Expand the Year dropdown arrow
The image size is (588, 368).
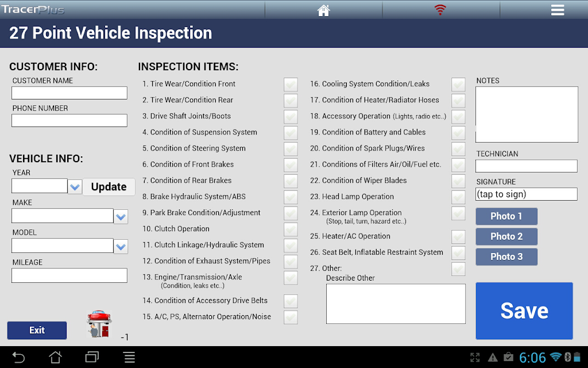tap(75, 187)
